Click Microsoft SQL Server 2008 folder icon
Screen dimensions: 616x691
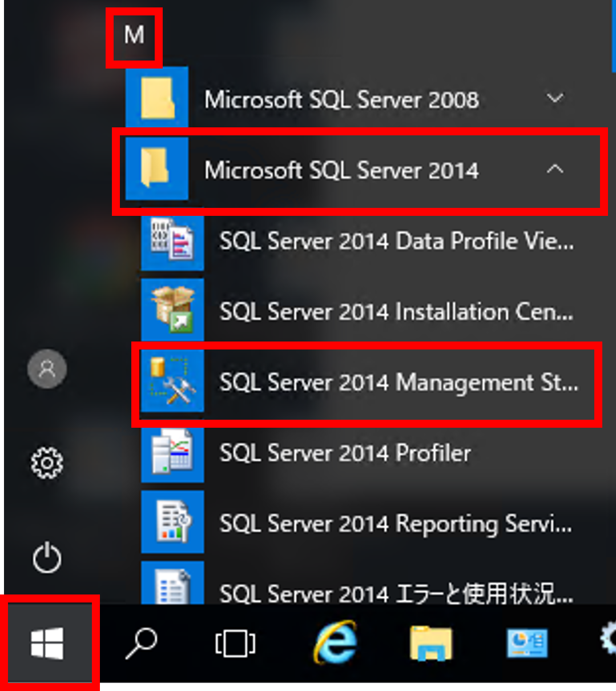click(157, 97)
